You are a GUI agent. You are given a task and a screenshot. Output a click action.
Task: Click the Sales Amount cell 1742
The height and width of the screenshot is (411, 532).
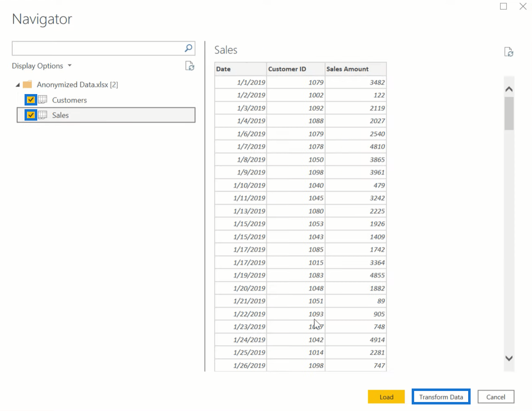click(x=356, y=249)
